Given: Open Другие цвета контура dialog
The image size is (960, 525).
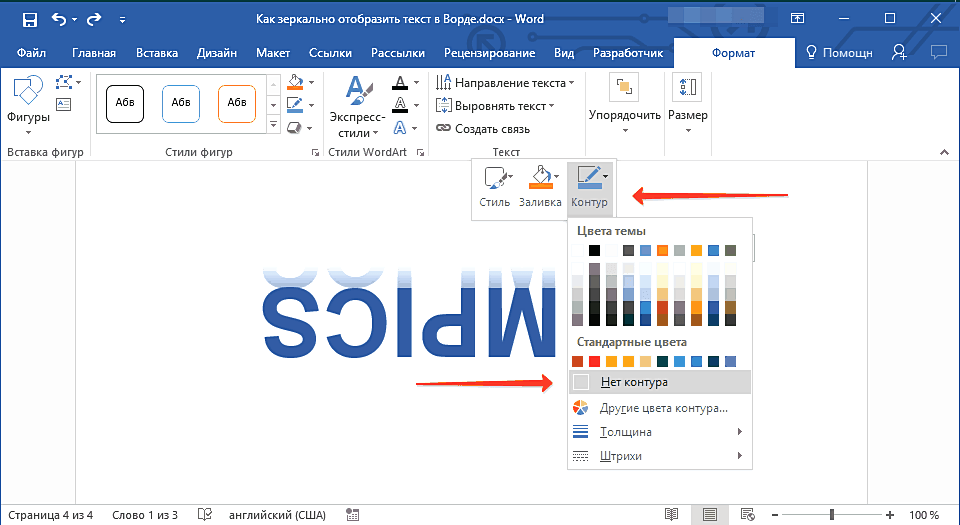Looking at the screenshot, I should (x=664, y=408).
